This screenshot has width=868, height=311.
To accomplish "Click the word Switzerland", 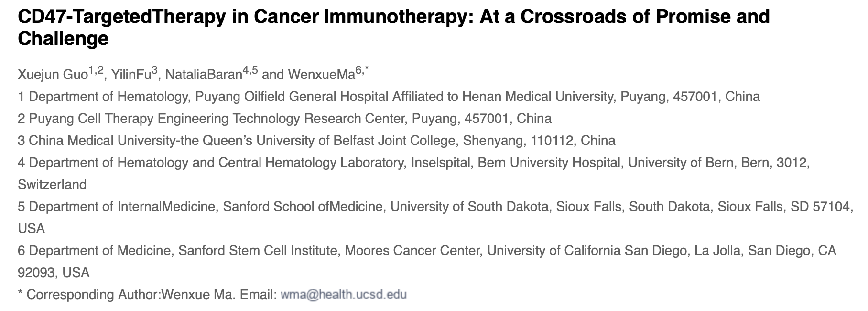I will (52, 185).
